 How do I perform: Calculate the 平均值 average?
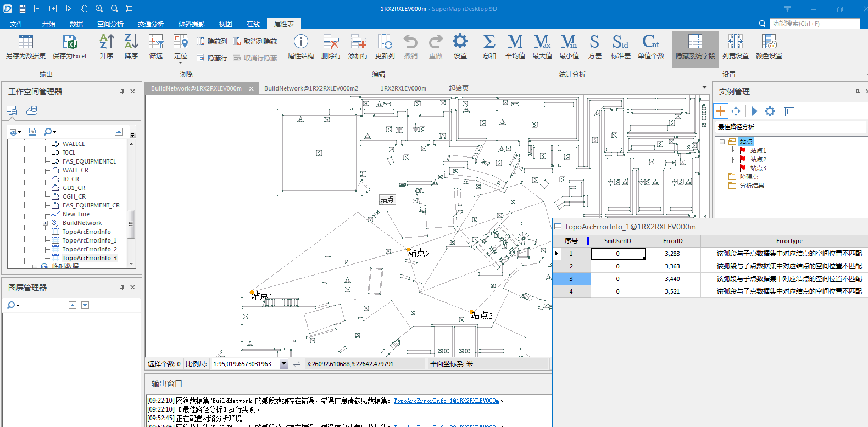click(515, 47)
